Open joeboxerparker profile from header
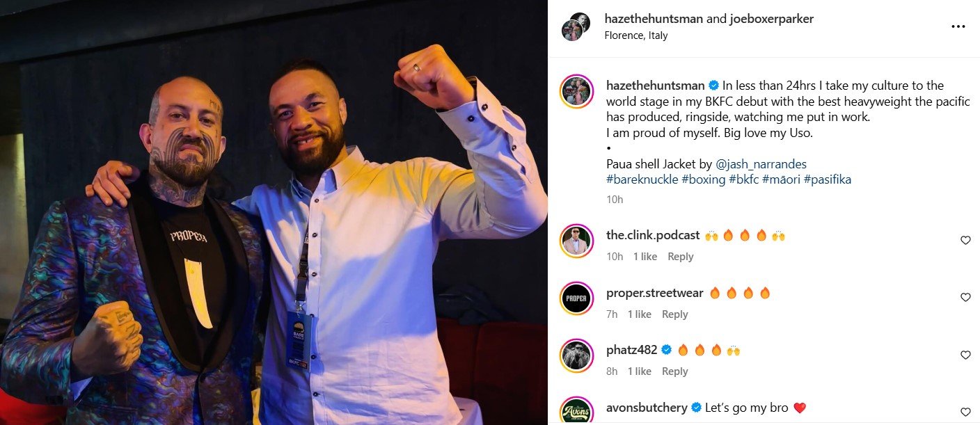 [x=771, y=19]
